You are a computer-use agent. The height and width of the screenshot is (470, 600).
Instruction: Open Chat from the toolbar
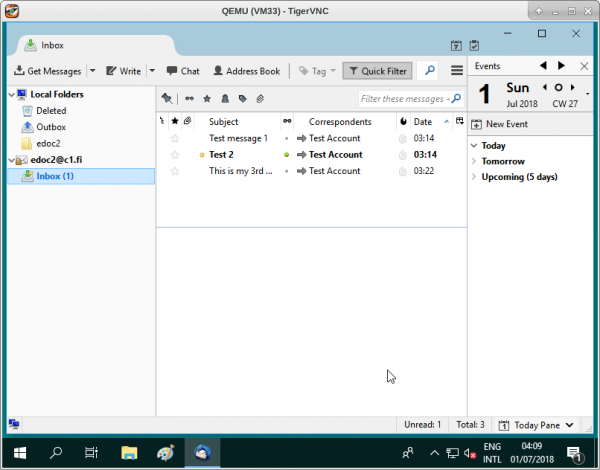[x=183, y=71]
